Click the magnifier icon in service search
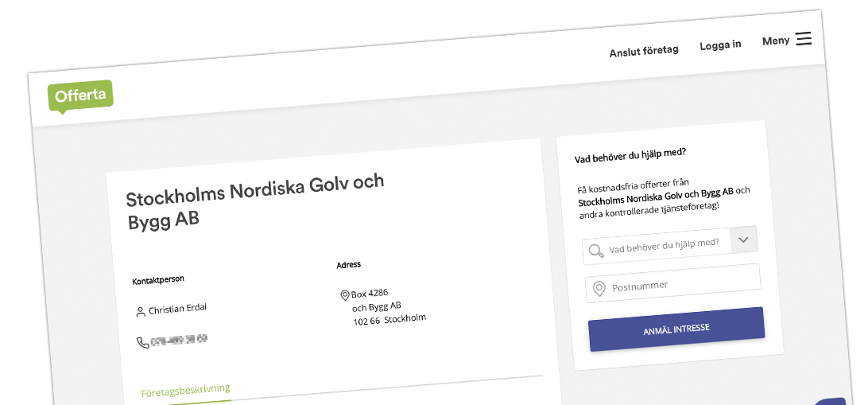This screenshot has height=405, width=868. [596, 251]
